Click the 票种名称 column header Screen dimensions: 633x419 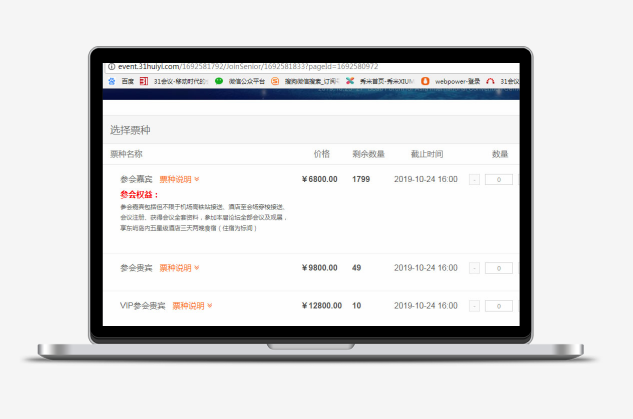(x=126, y=154)
